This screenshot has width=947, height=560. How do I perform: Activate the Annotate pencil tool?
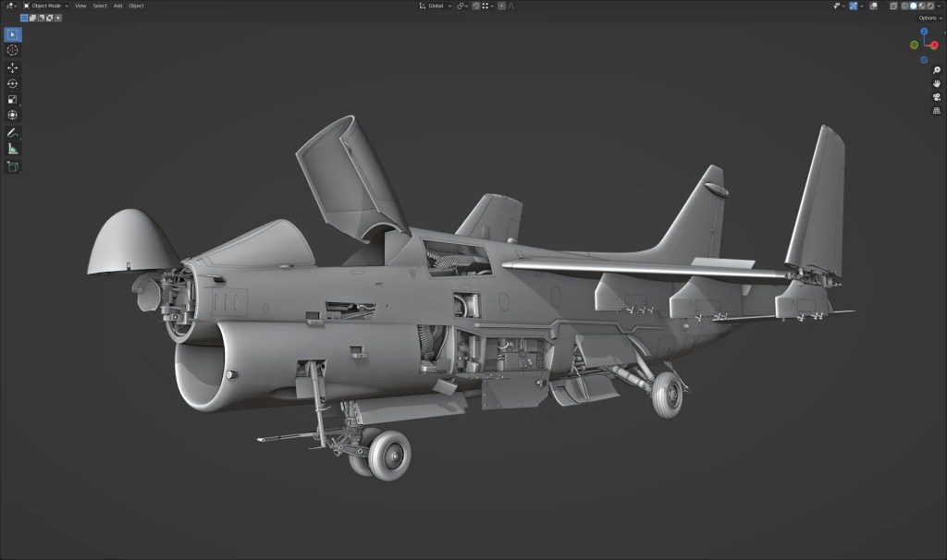[x=13, y=132]
